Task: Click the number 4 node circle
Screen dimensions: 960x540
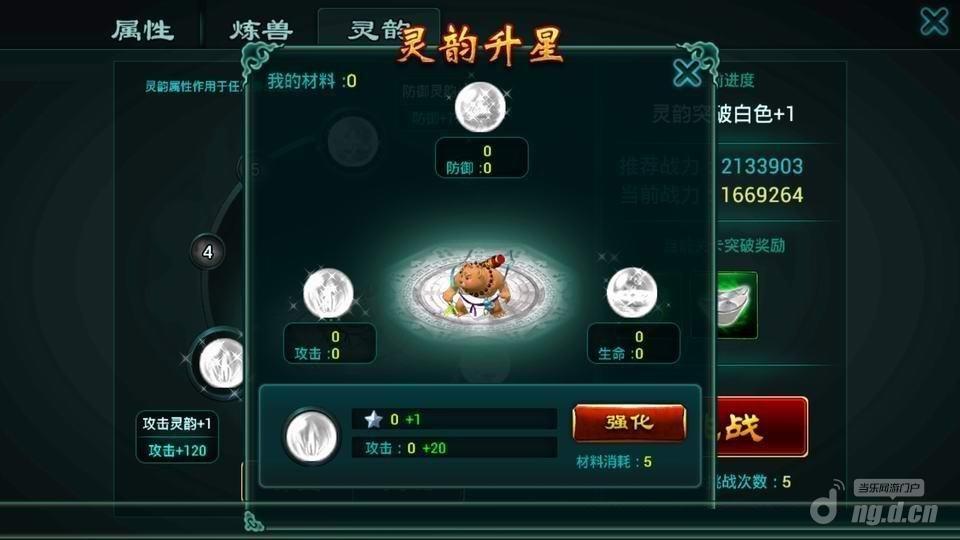Action: point(208,252)
